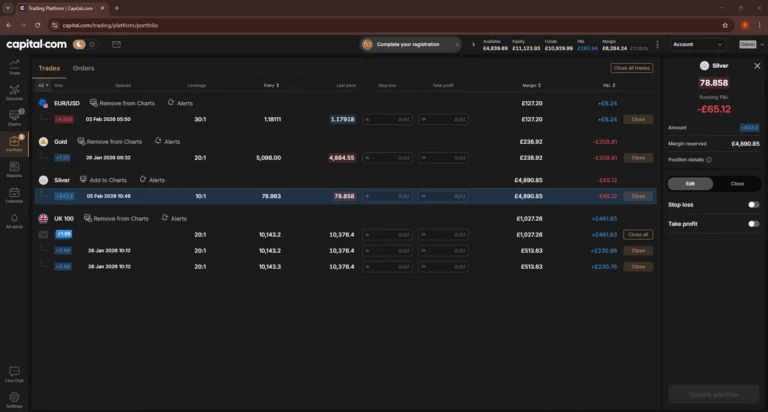768x412 pixels.
Task: Open a new browser tab
Action: (117, 8)
